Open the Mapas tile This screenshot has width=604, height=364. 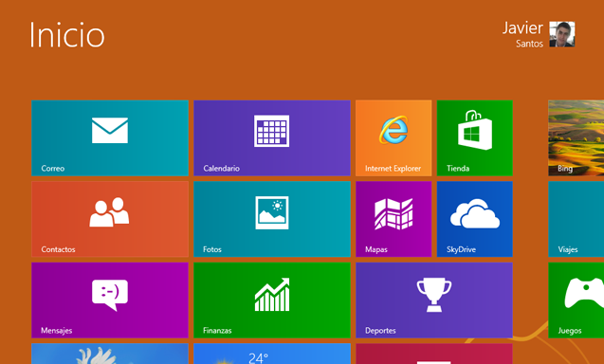tap(394, 219)
